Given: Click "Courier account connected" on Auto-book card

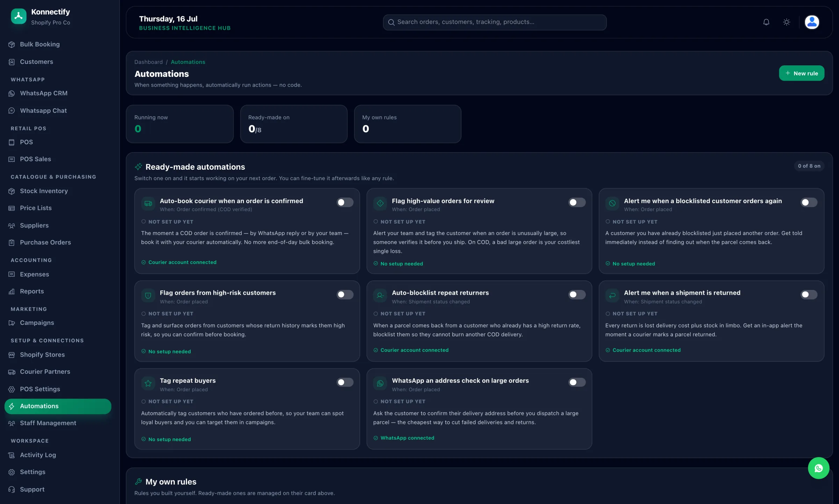Looking at the screenshot, I should tap(182, 262).
